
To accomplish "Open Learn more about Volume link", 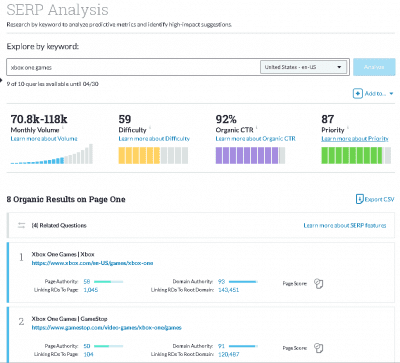I will click(44, 139).
